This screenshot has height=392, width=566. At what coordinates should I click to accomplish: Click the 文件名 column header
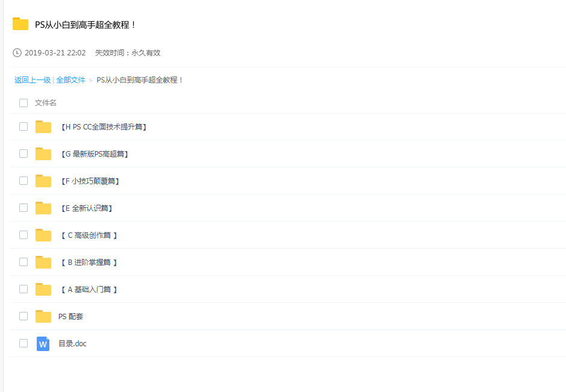pos(46,103)
